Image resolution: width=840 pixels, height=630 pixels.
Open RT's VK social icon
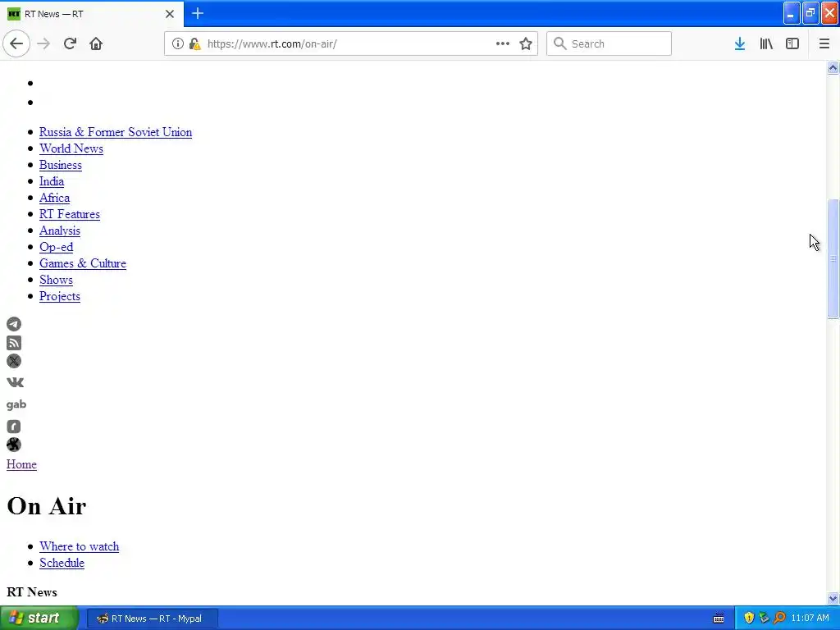click(x=15, y=382)
